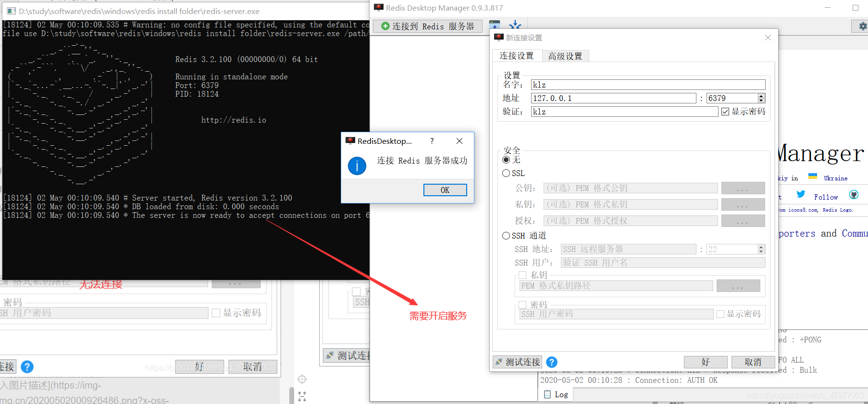This screenshot has width=868, height=404.
Task: Click the 地址 field showing 127.0.0.1
Action: pos(613,98)
